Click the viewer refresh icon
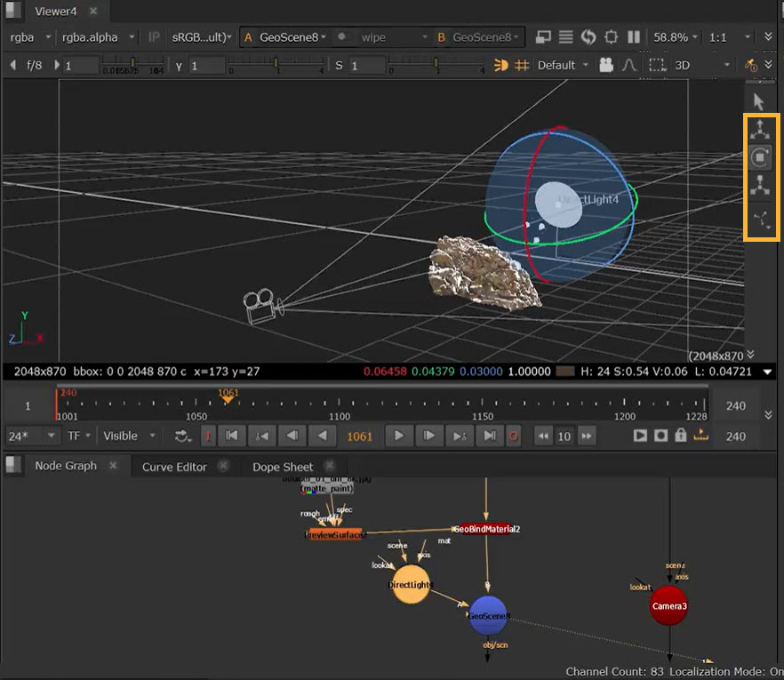 tap(588, 37)
